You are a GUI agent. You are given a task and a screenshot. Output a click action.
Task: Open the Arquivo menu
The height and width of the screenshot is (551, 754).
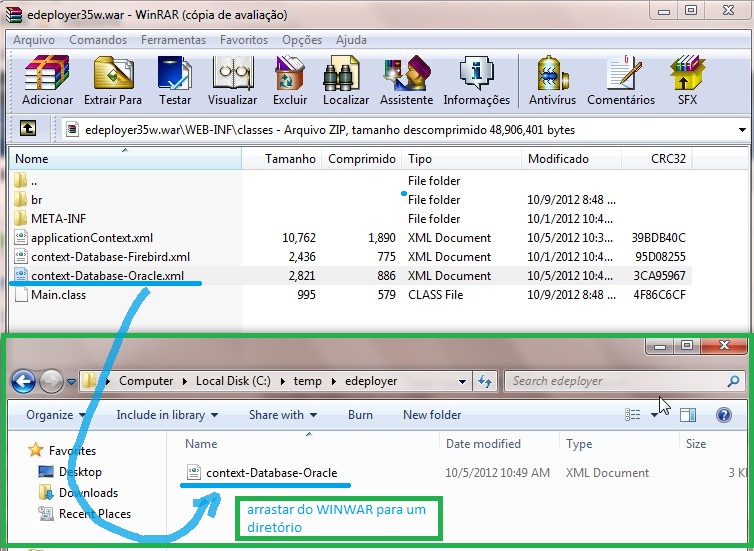pos(34,40)
